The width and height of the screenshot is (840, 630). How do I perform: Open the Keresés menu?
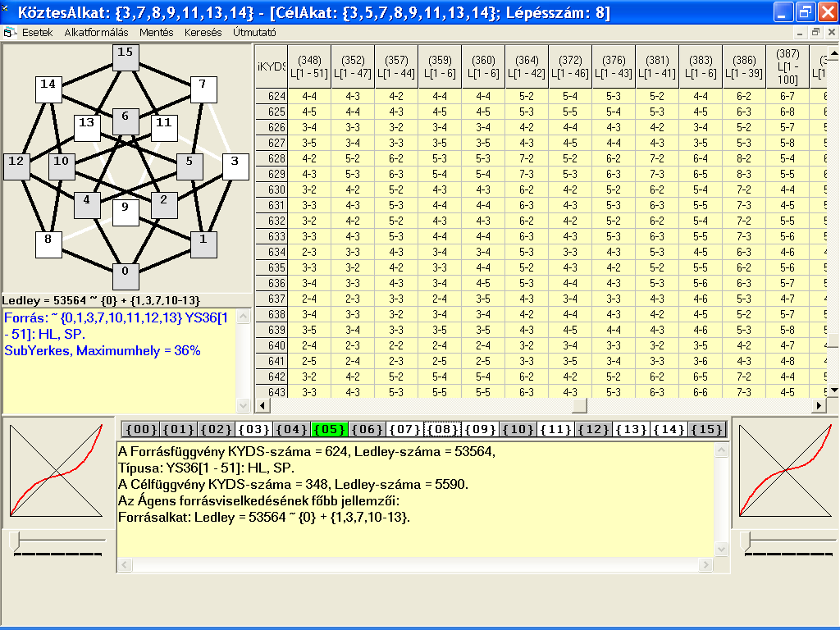(x=203, y=32)
